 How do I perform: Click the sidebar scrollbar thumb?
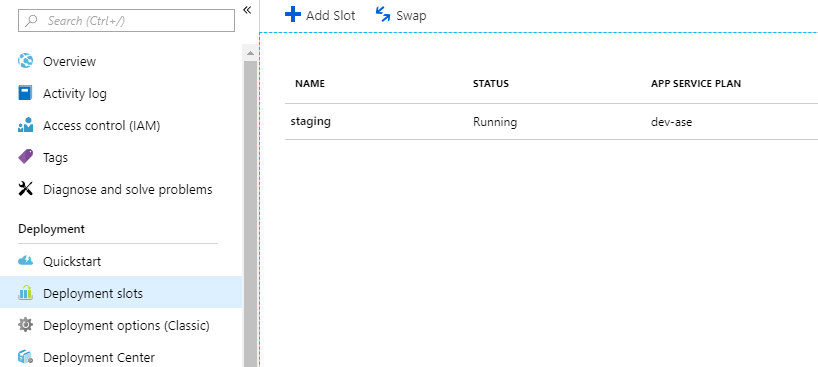coord(250,214)
